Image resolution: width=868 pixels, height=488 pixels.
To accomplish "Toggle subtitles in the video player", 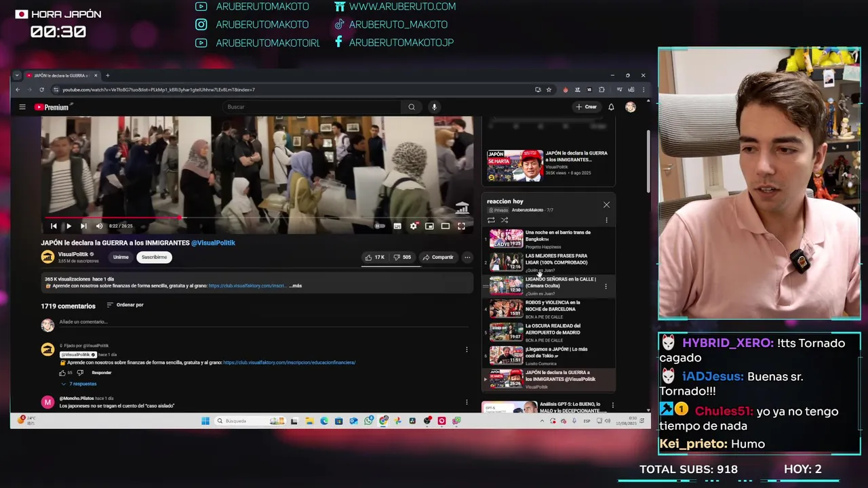I will [397, 226].
